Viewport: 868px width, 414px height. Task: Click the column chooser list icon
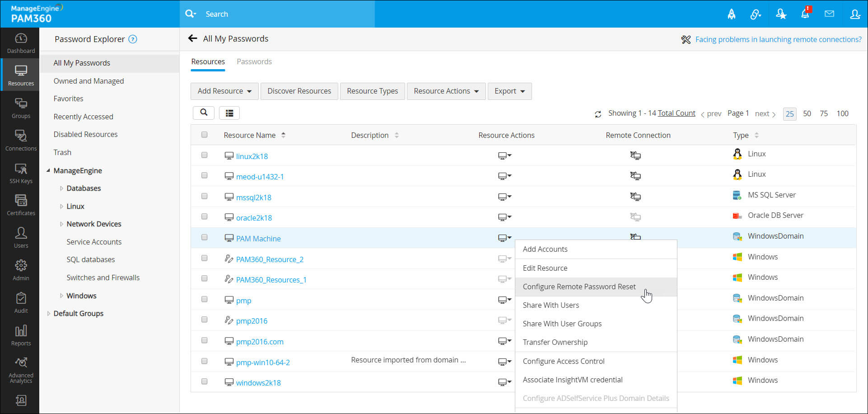tap(229, 113)
